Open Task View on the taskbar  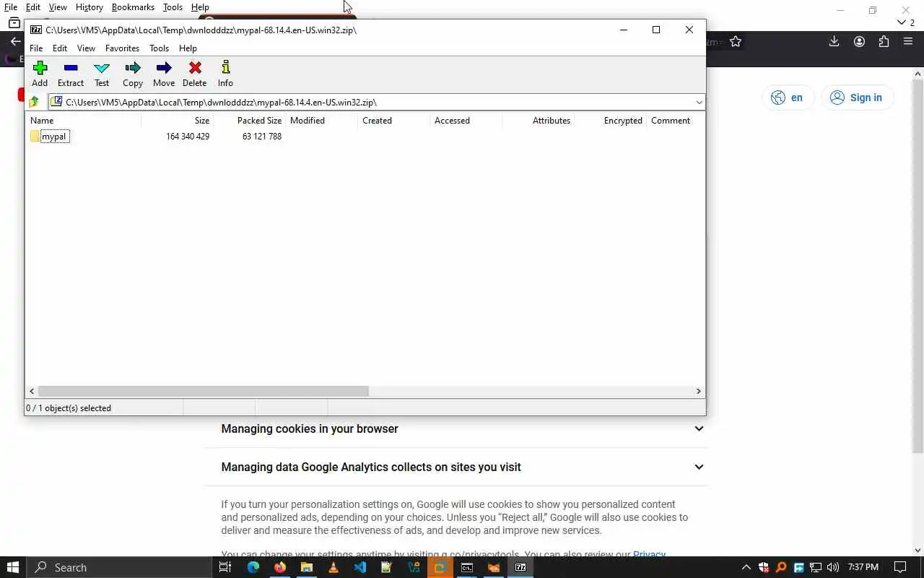pyautogui.click(x=225, y=567)
